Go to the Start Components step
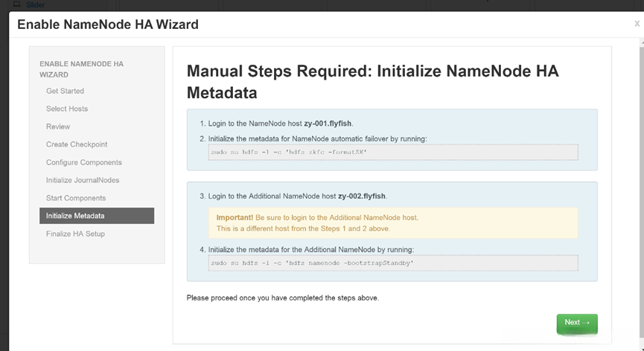This screenshot has height=351, width=644. tap(76, 198)
